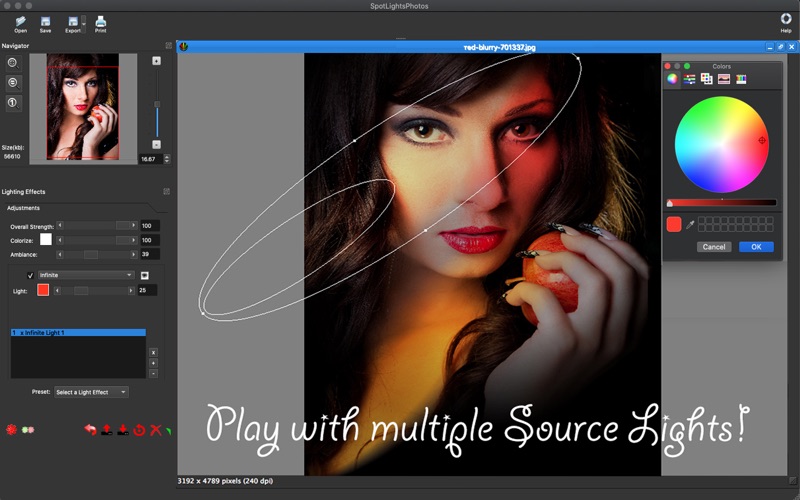Click the Ambiance value field showing 39
This screenshot has height=500, width=800.
[x=149, y=254]
